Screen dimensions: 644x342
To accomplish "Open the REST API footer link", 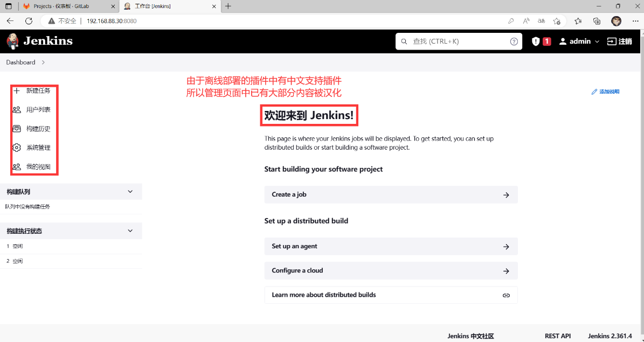I will 558,336.
